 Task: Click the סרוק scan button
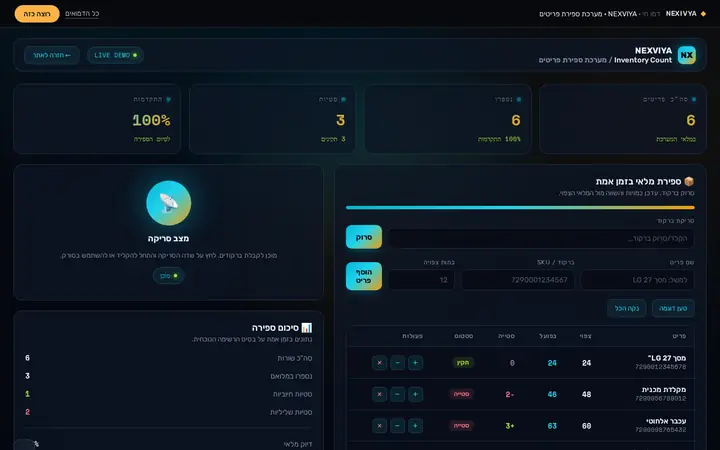pos(364,237)
